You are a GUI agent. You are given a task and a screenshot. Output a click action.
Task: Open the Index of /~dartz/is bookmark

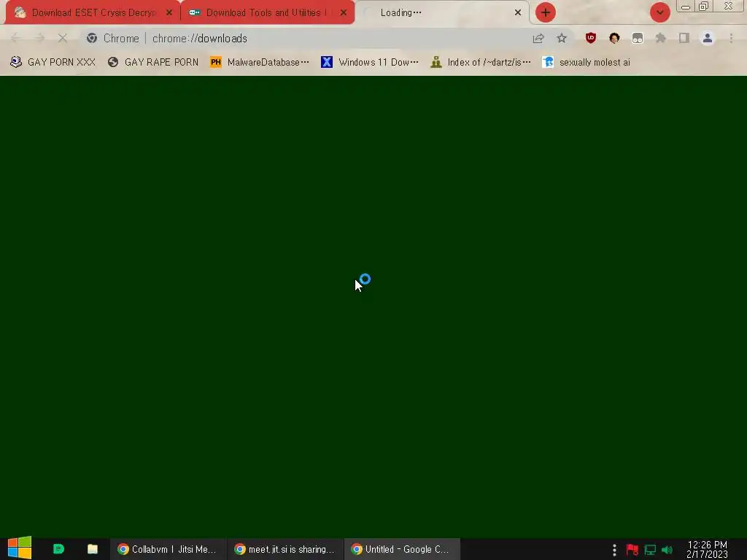coord(480,63)
